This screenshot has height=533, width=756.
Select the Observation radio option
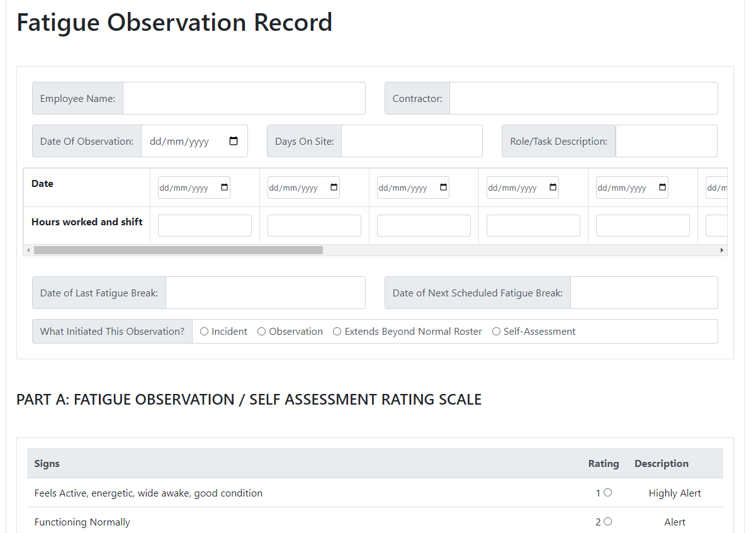click(261, 332)
